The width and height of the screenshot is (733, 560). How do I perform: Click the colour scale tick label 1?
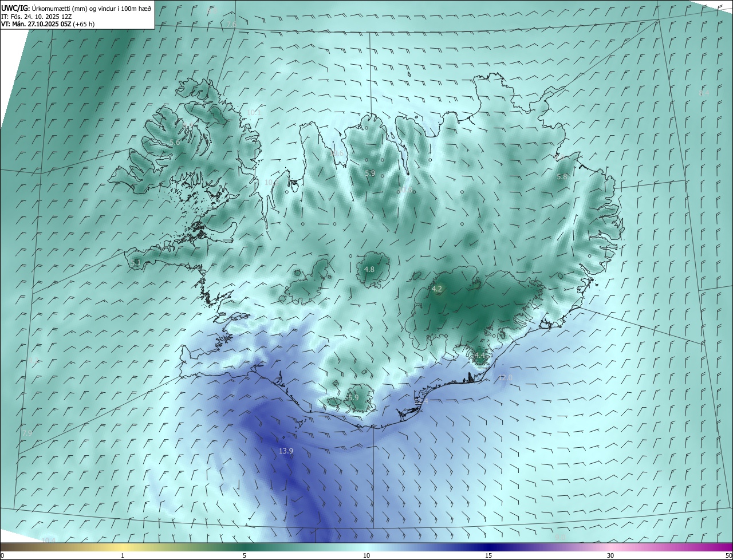[x=123, y=555]
